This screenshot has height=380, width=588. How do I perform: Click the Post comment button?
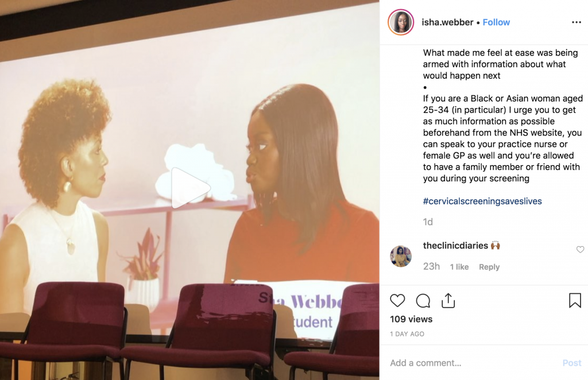[x=572, y=363]
